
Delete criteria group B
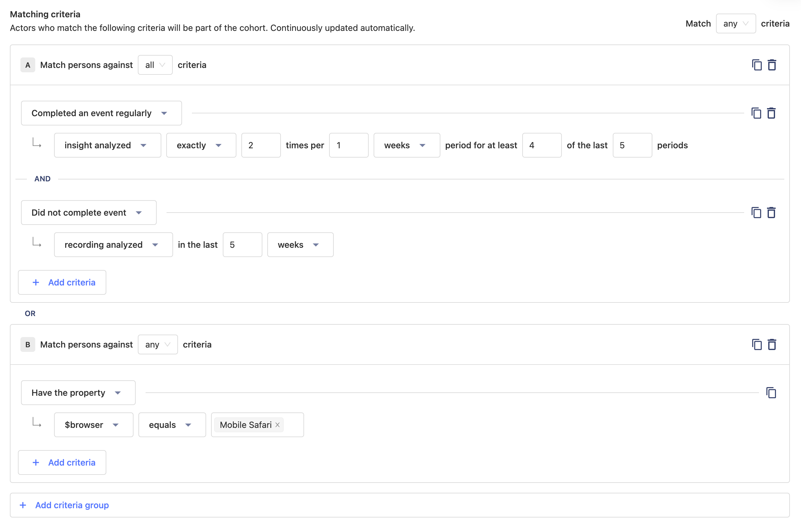point(772,344)
